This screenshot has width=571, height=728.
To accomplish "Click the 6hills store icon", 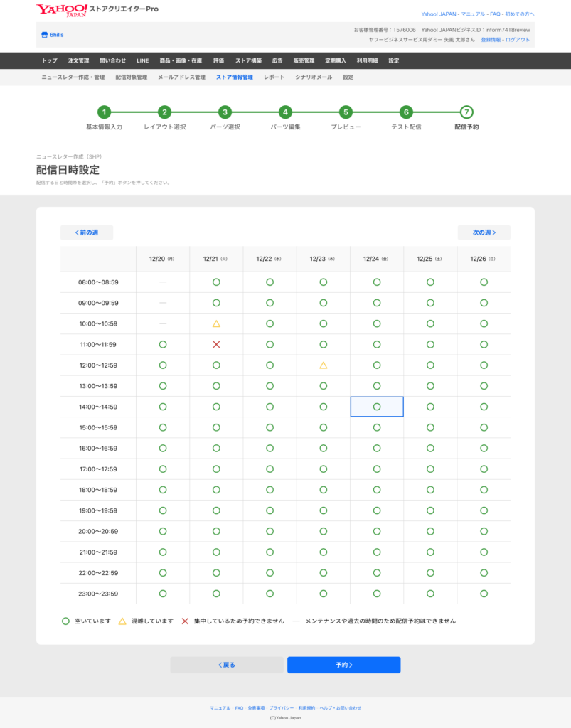I will (44, 35).
